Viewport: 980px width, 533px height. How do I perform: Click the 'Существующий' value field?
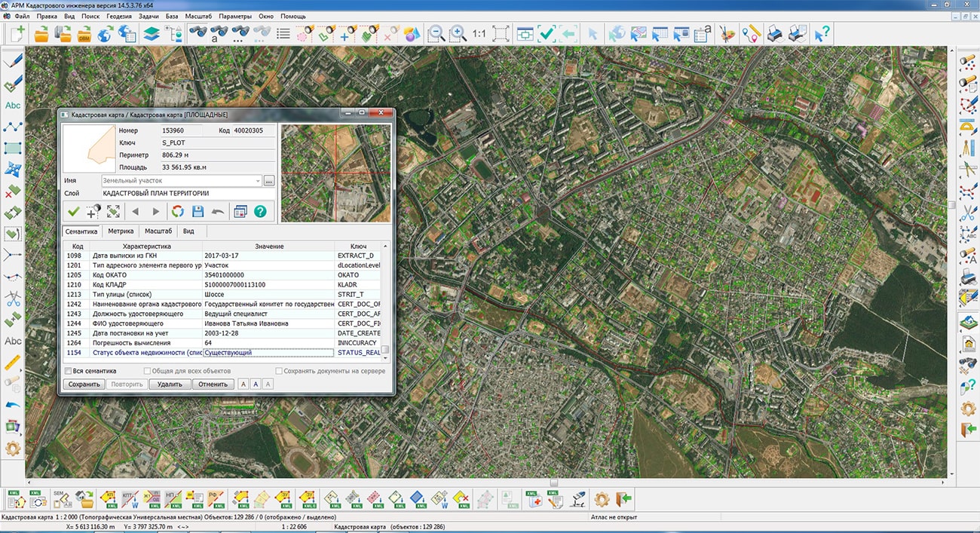(268, 353)
